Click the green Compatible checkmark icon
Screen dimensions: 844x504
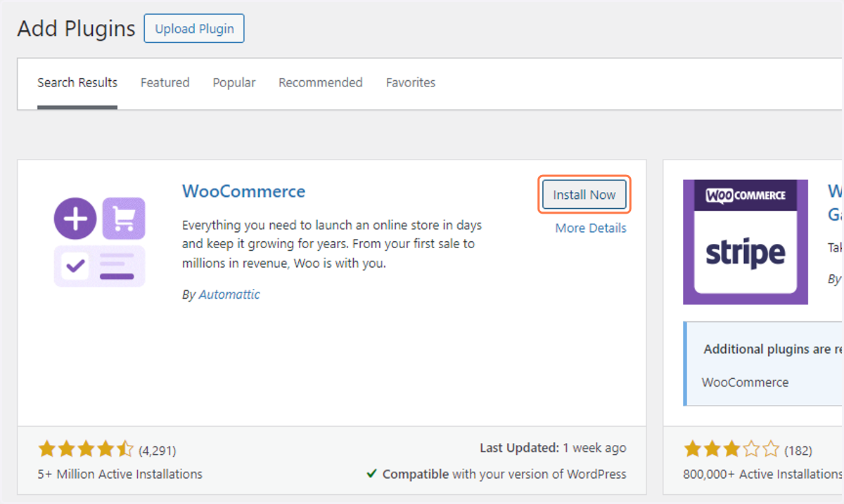point(371,474)
